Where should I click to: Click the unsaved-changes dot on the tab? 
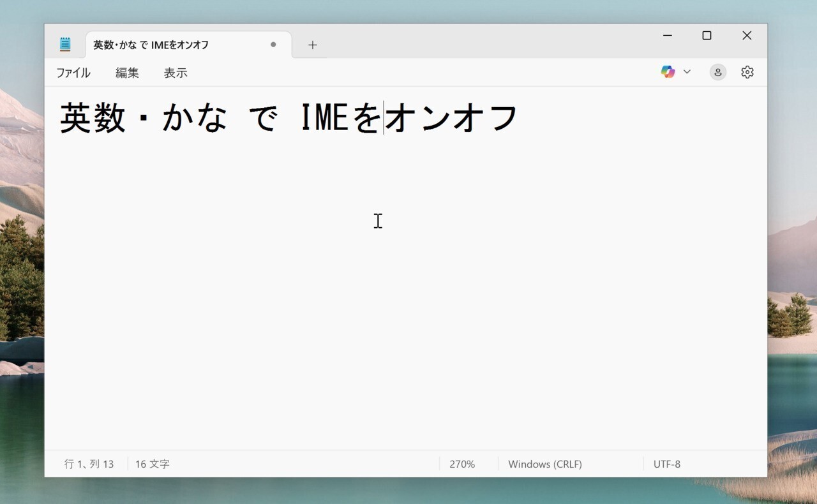point(273,45)
